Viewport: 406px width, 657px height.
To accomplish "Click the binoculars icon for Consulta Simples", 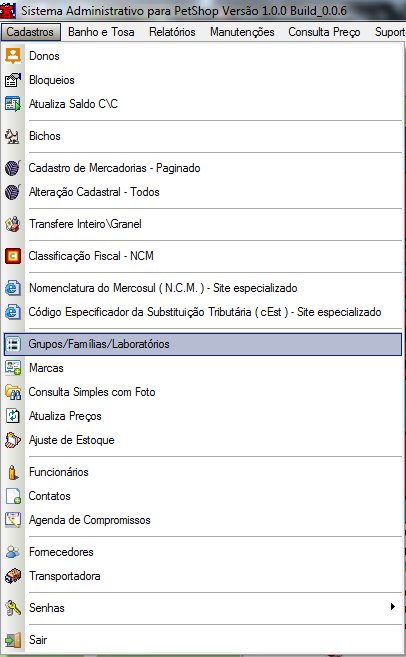I will (x=13, y=392).
